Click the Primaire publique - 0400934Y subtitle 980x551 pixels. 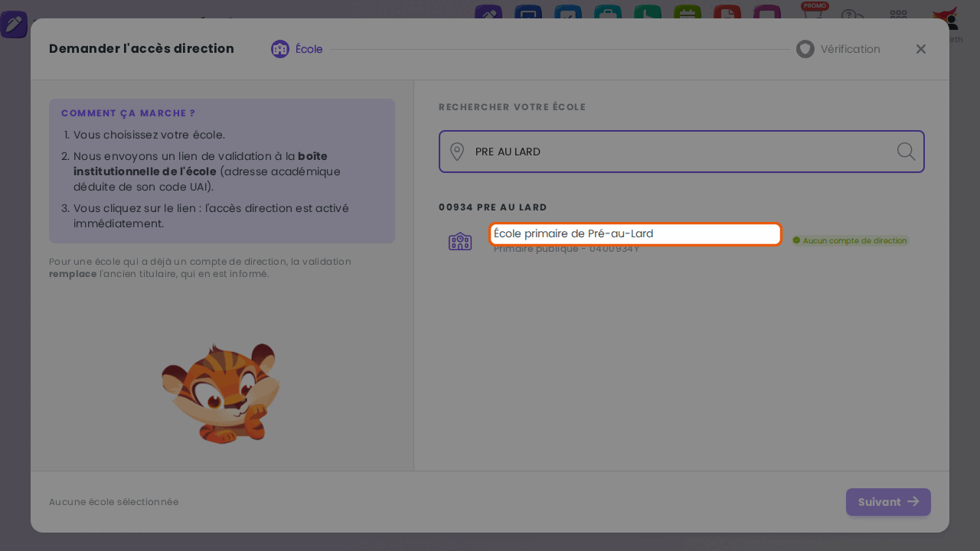(x=567, y=249)
